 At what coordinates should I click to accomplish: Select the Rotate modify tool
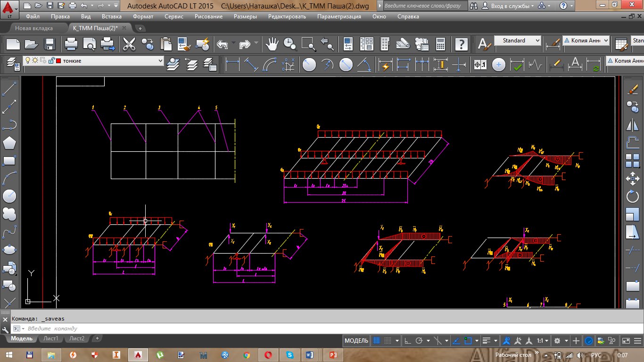tap(632, 197)
